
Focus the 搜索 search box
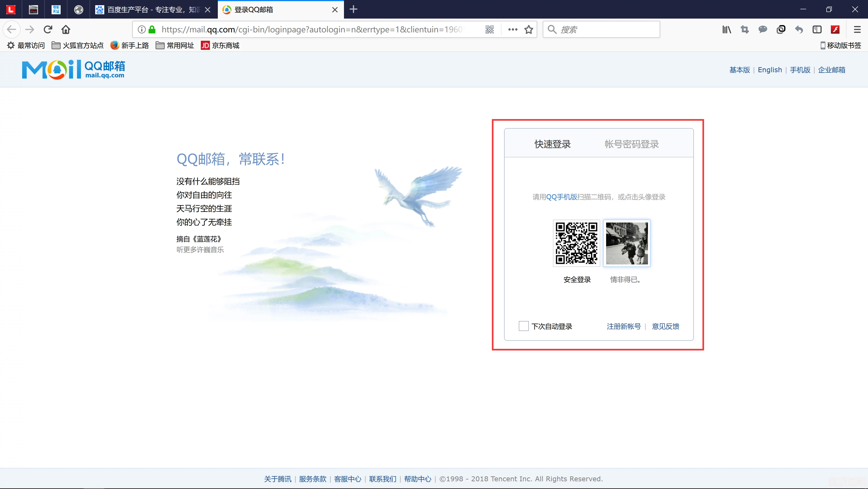pyautogui.click(x=601, y=30)
